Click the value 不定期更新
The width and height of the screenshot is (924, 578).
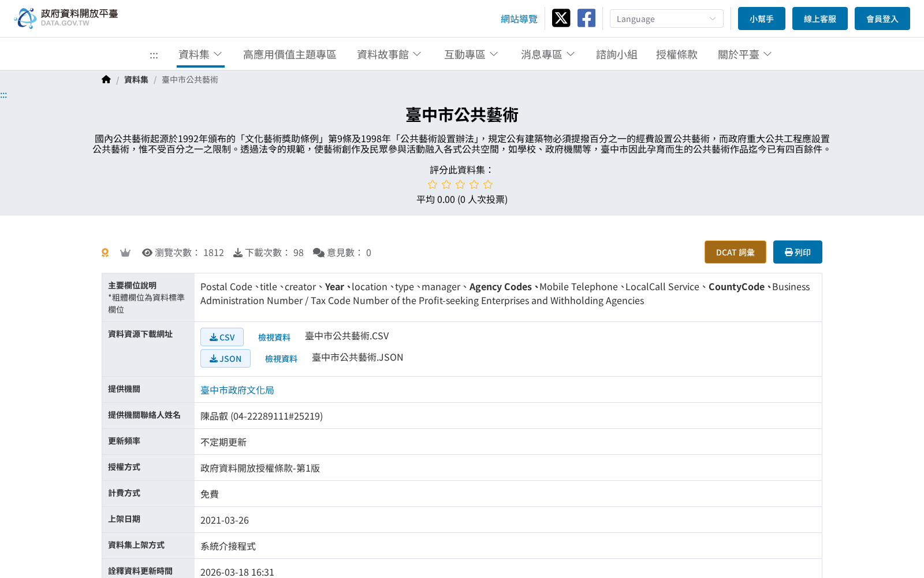pos(223,442)
